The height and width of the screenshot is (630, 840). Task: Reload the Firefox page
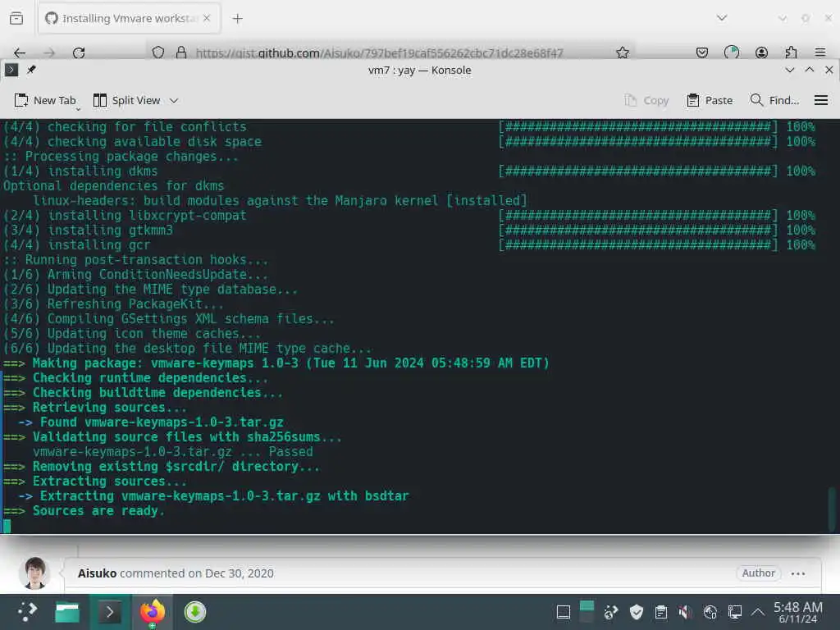pos(79,52)
